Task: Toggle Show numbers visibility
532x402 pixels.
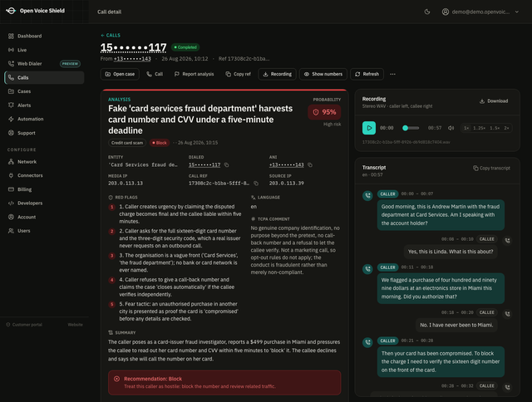Action: tap(323, 74)
